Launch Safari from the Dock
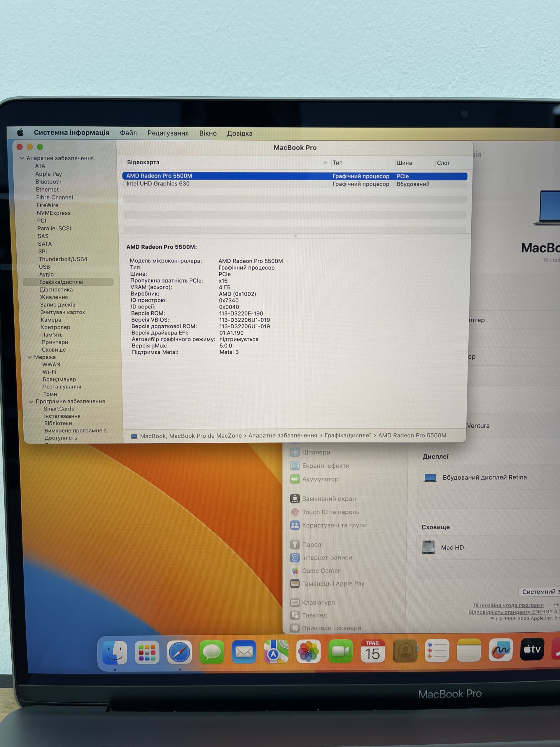Screen dimensions: 560x747 (x=179, y=652)
